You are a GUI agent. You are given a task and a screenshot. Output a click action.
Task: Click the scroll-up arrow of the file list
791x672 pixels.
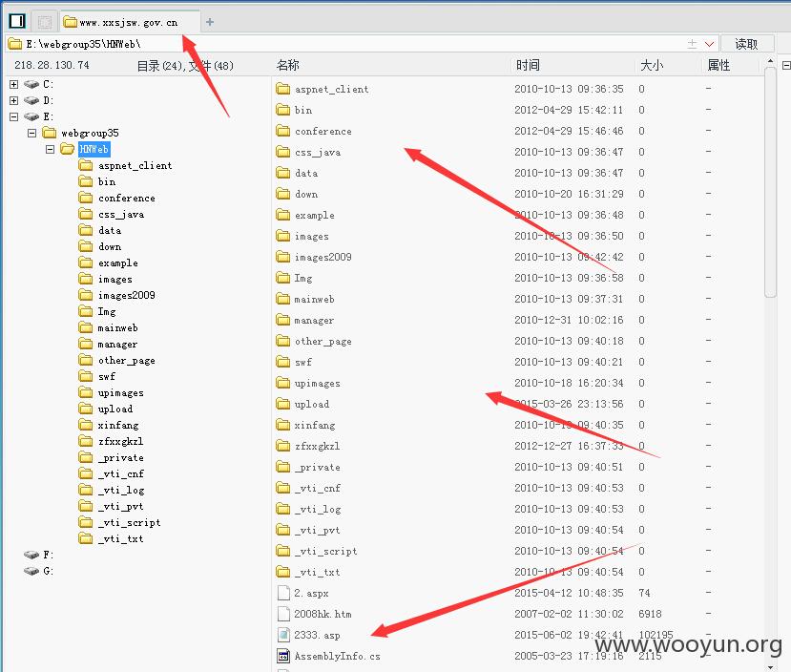point(770,61)
